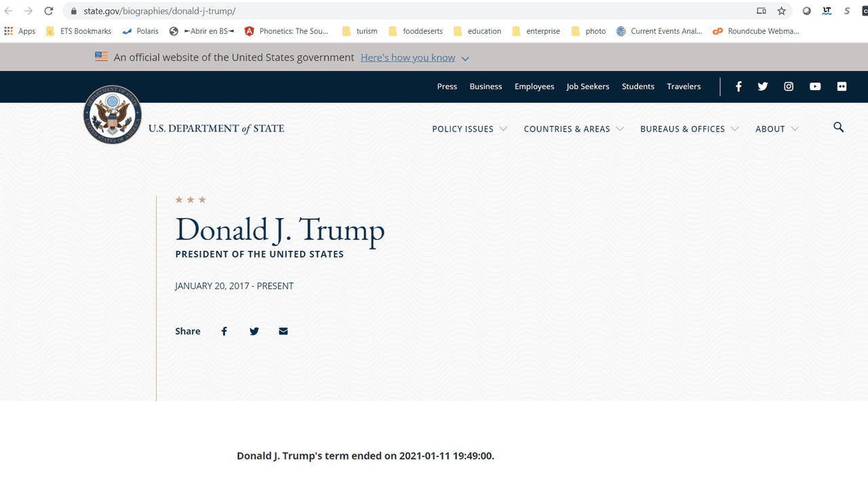Click the President of the United States subtitle
The height and width of the screenshot is (478, 868).
coord(260,254)
